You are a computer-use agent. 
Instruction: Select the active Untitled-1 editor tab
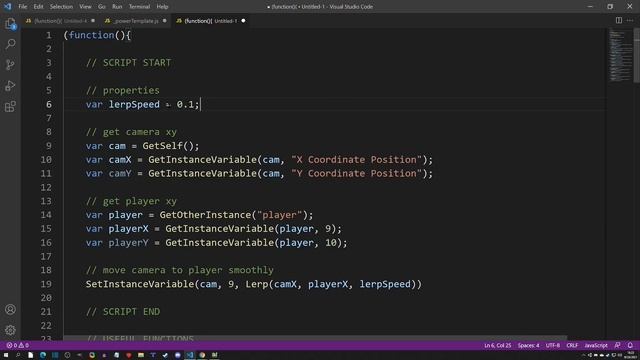click(211, 21)
